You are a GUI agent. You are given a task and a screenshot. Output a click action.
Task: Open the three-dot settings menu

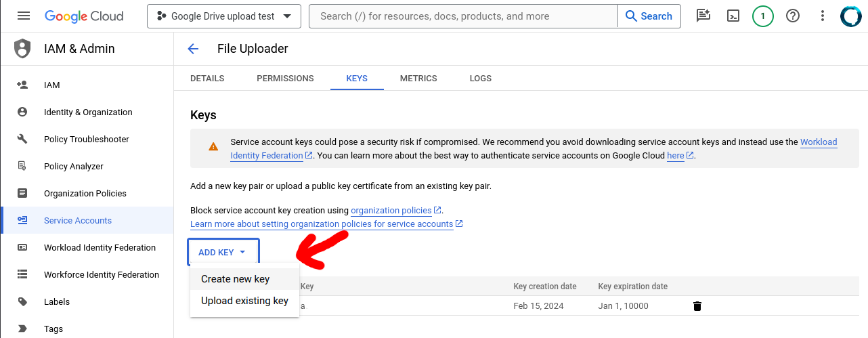tap(822, 16)
